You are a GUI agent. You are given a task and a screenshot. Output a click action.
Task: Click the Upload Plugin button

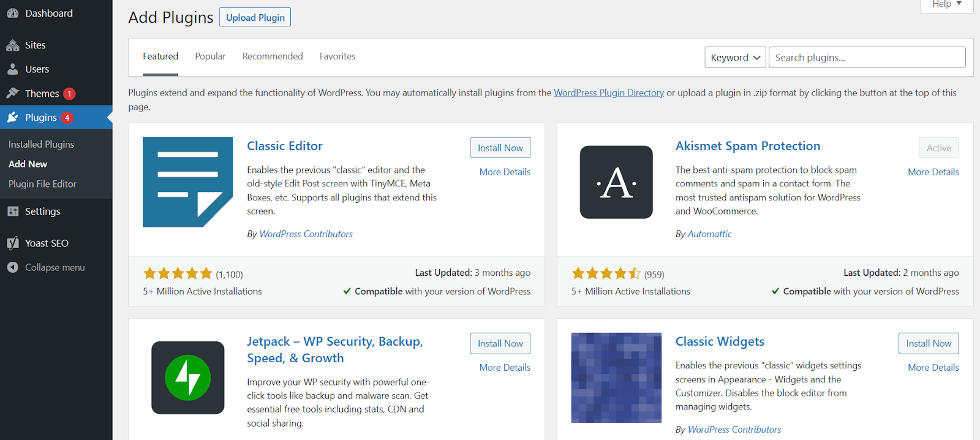[x=255, y=17]
